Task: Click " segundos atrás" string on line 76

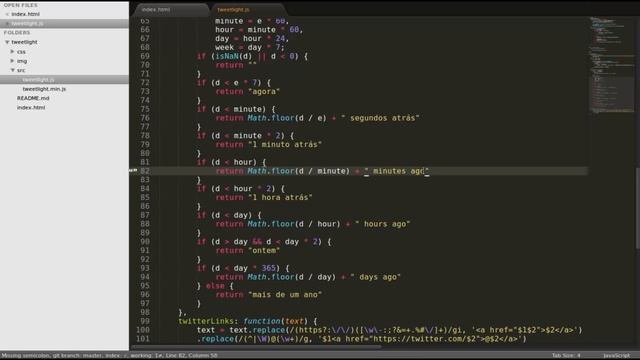Action: 380,118
